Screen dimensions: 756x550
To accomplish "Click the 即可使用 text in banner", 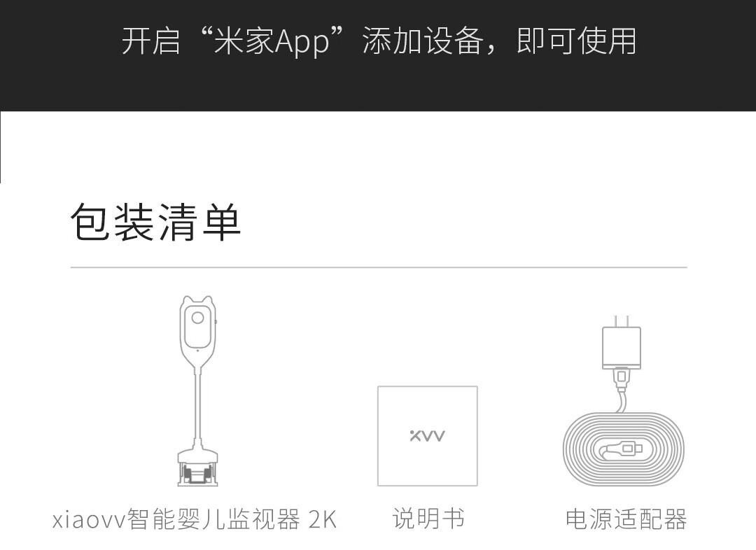I will pos(576,41).
